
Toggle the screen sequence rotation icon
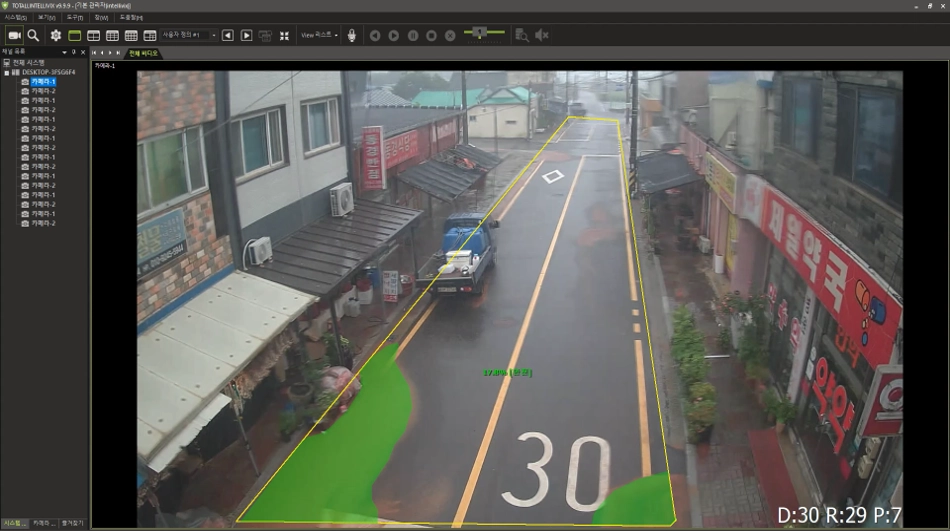click(x=265, y=35)
